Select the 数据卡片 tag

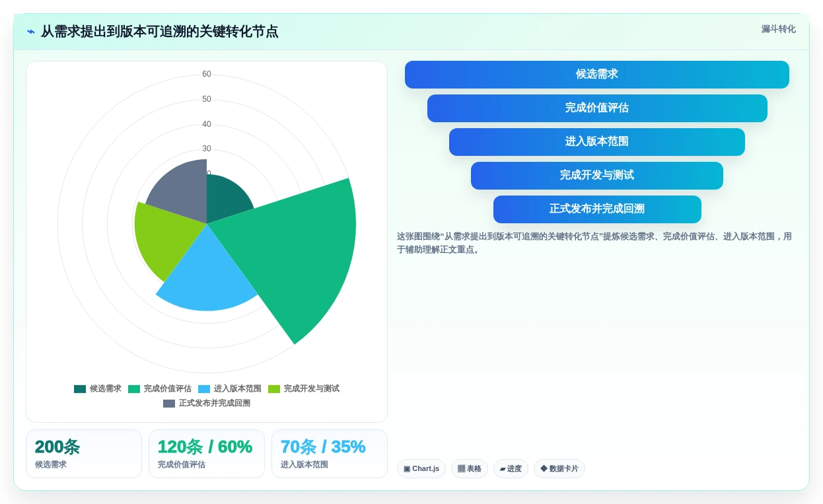[559, 469]
